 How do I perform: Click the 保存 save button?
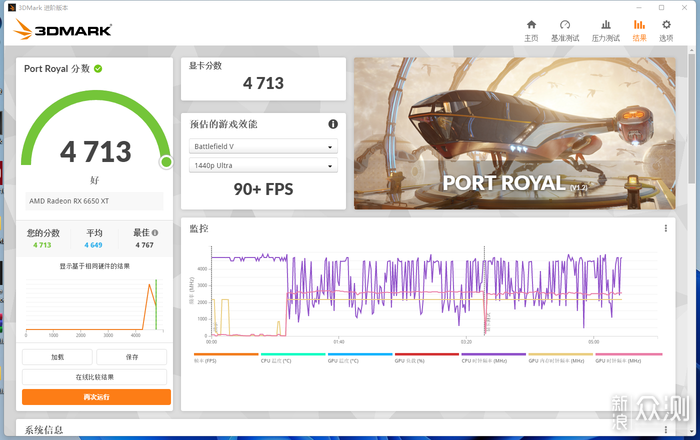click(132, 357)
